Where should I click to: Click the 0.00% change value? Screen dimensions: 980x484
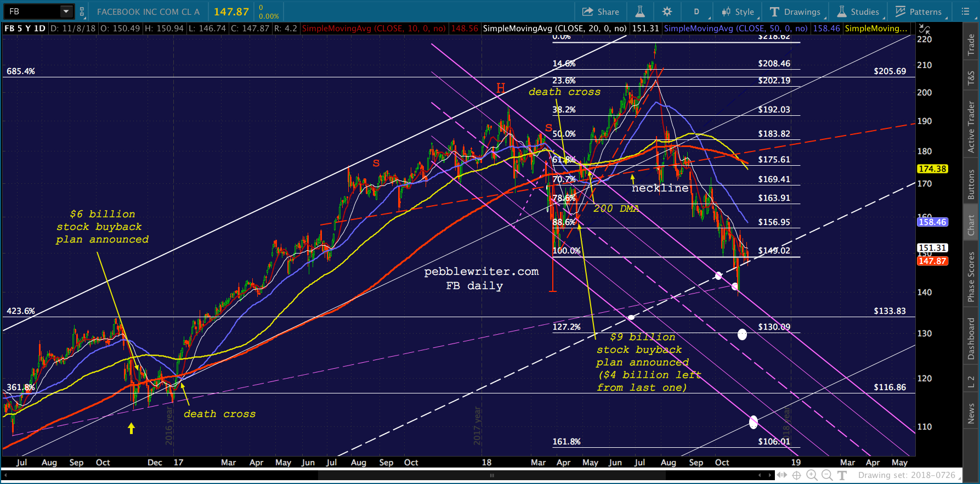point(269,16)
